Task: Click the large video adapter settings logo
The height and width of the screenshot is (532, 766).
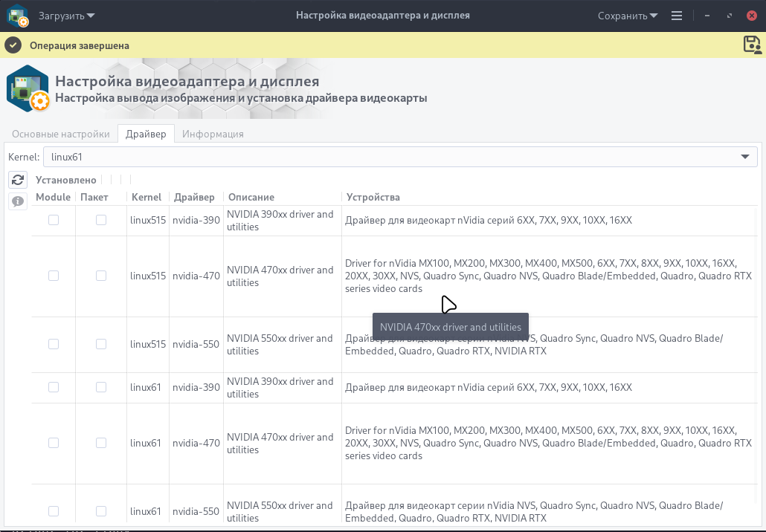Action: pyautogui.click(x=28, y=88)
